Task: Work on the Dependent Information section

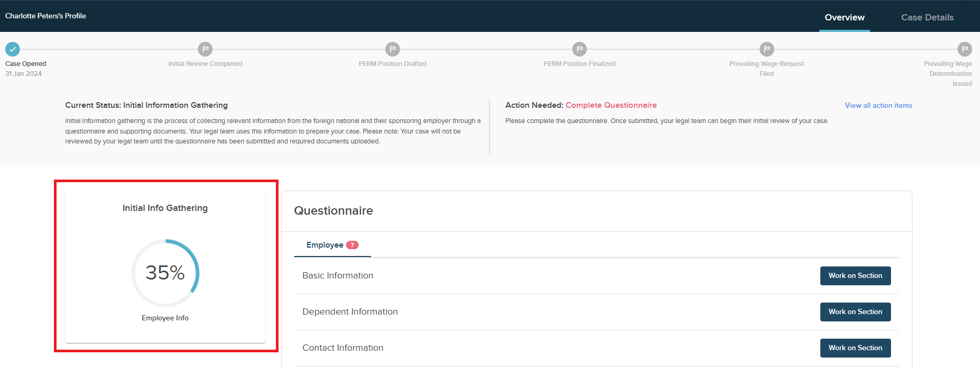Action: click(855, 312)
